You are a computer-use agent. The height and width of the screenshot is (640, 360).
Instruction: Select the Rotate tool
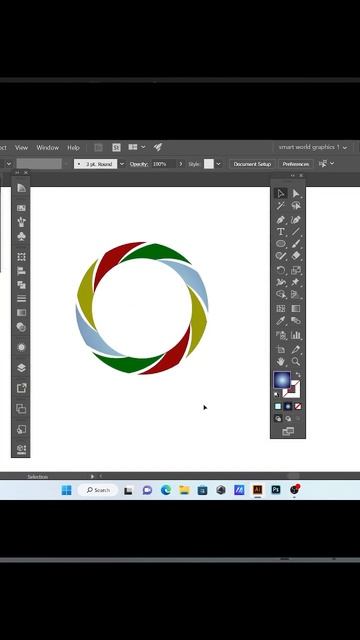click(x=281, y=270)
